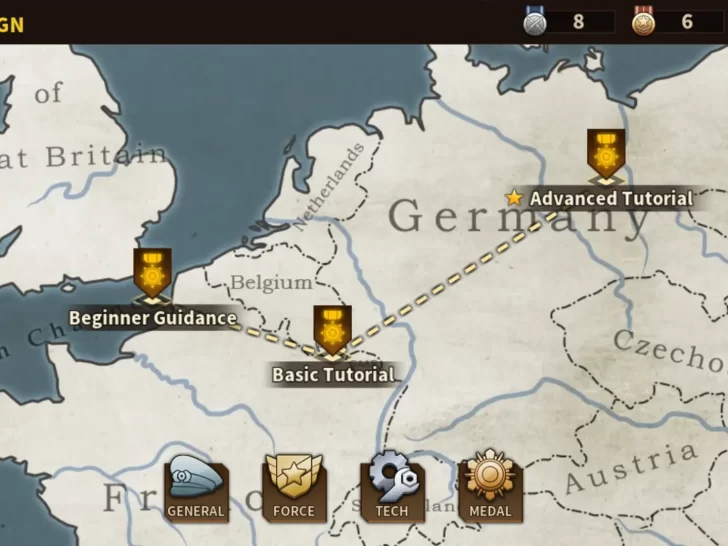Click the Belgium region on the map

click(x=272, y=283)
